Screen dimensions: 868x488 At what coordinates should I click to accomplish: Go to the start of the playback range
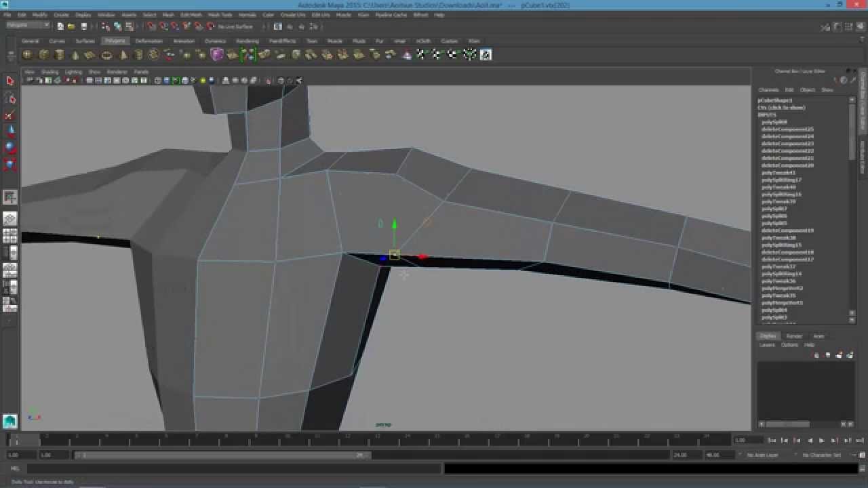coord(772,441)
